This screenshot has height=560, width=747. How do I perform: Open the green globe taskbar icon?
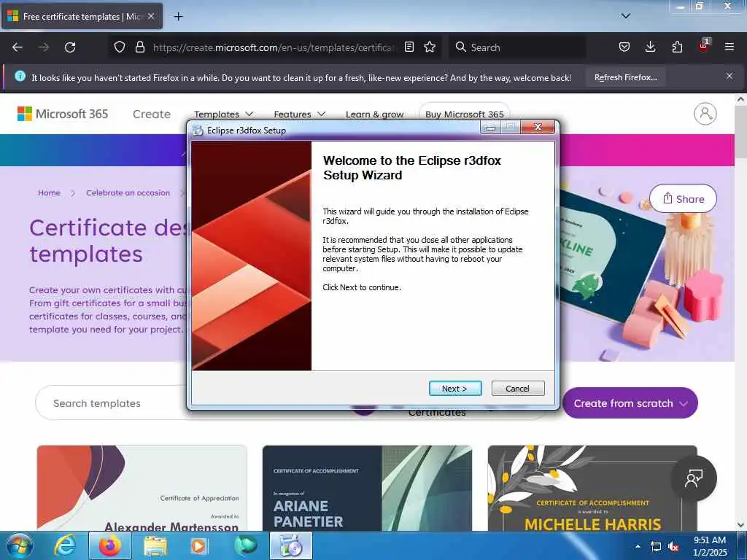(245, 545)
